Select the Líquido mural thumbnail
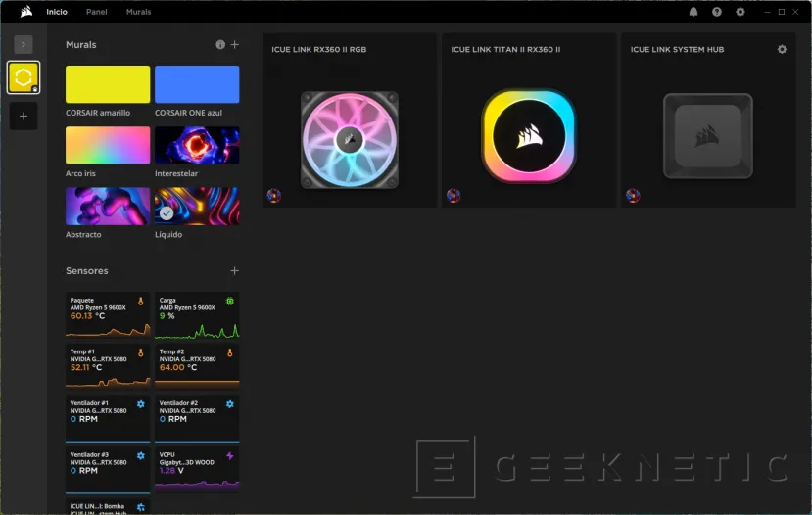 [x=197, y=206]
